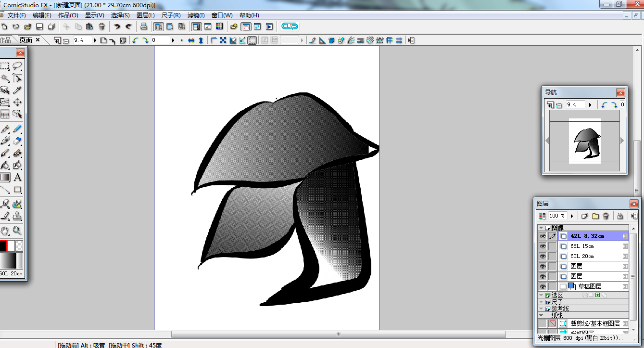Collapse the 图像 layer group

coord(541,228)
